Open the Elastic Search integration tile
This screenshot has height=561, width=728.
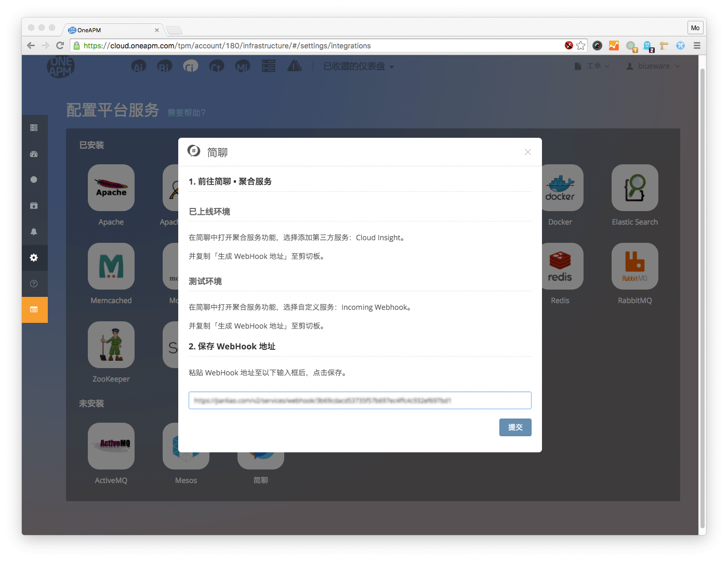635,188
